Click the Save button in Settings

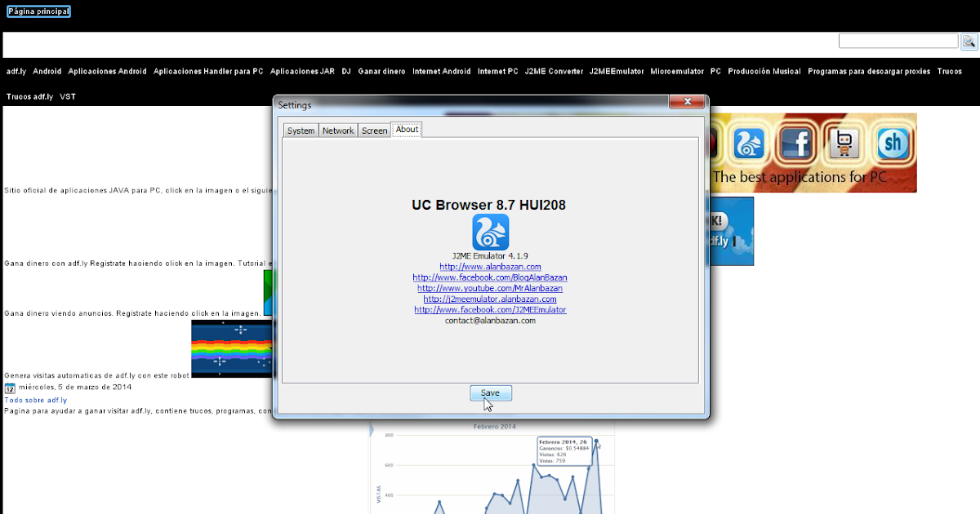click(490, 393)
